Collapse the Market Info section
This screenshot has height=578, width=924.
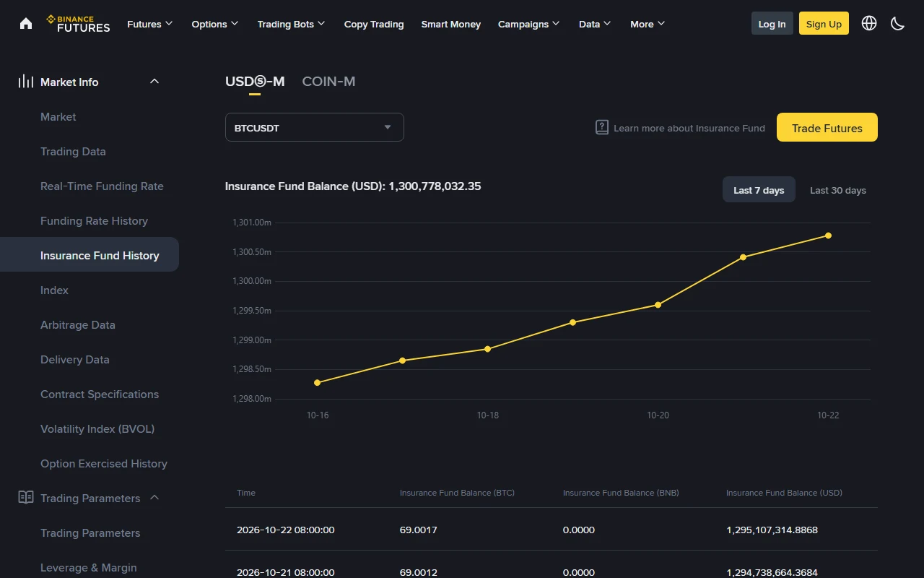pos(154,82)
